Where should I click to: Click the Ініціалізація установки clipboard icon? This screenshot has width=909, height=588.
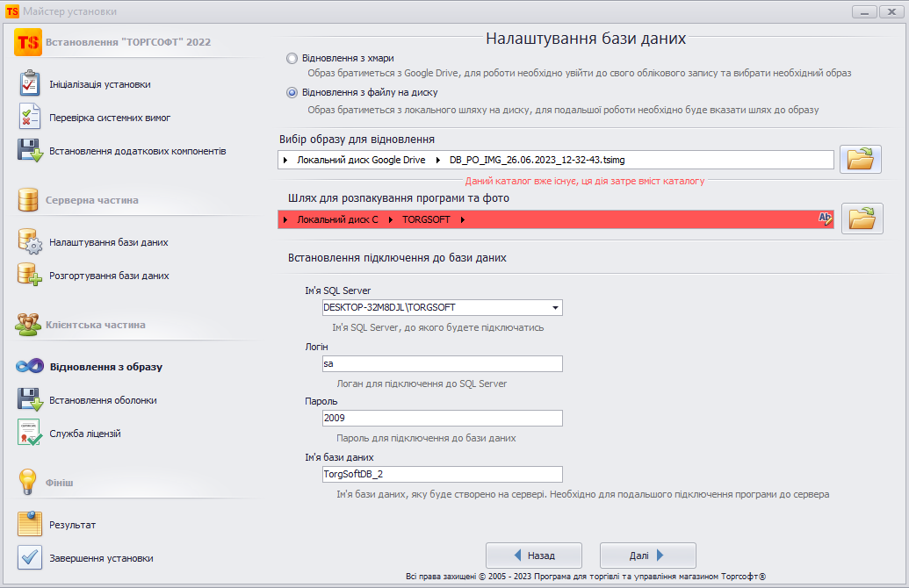point(30,84)
